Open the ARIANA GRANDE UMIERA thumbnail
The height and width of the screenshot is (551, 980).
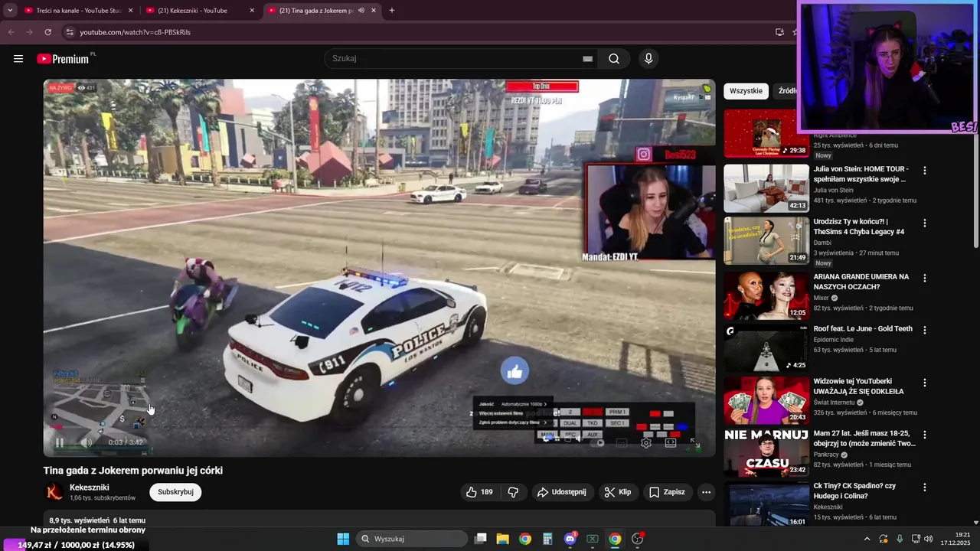click(x=766, y=295)
